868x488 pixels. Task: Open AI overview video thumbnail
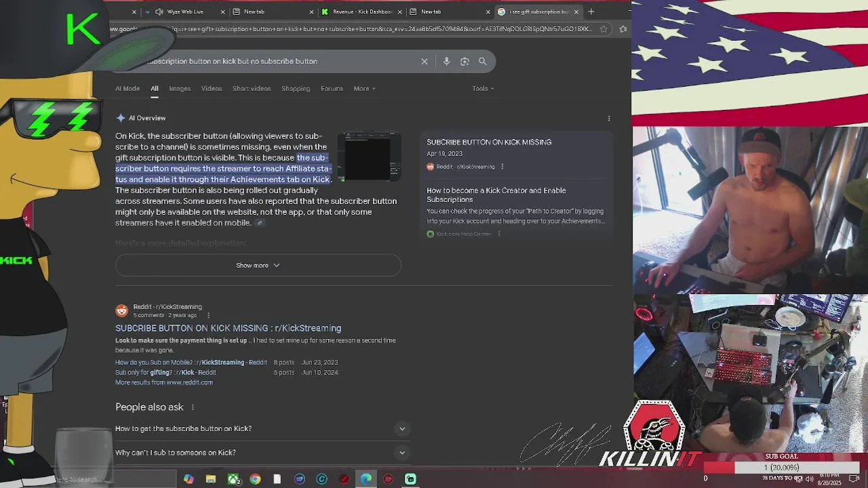tap(370, 157)
